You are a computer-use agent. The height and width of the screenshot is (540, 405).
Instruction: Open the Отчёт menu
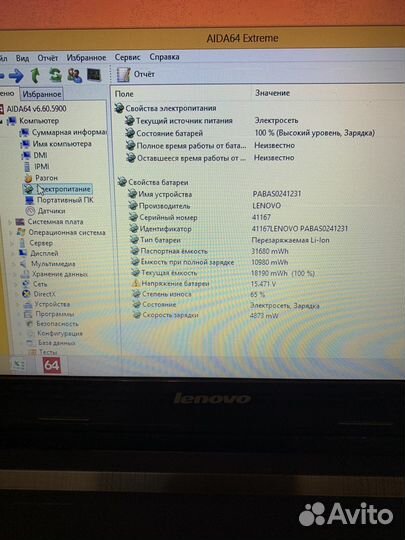coord(48,58)
